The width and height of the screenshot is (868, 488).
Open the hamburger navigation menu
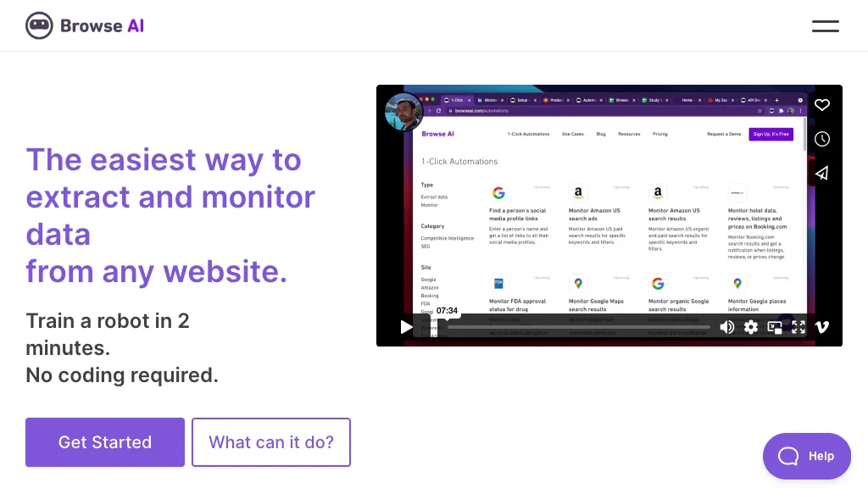point(825,26)
